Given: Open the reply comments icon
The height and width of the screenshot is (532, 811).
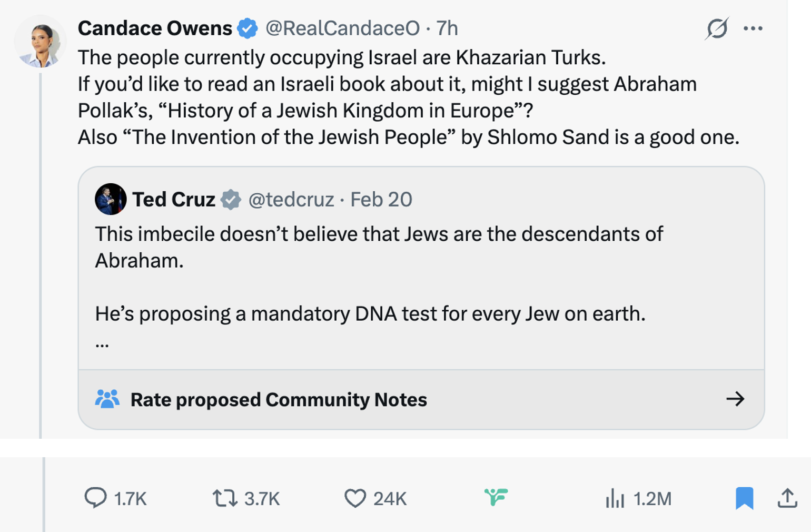Looking at the screenshot, I should coord(95,498).
